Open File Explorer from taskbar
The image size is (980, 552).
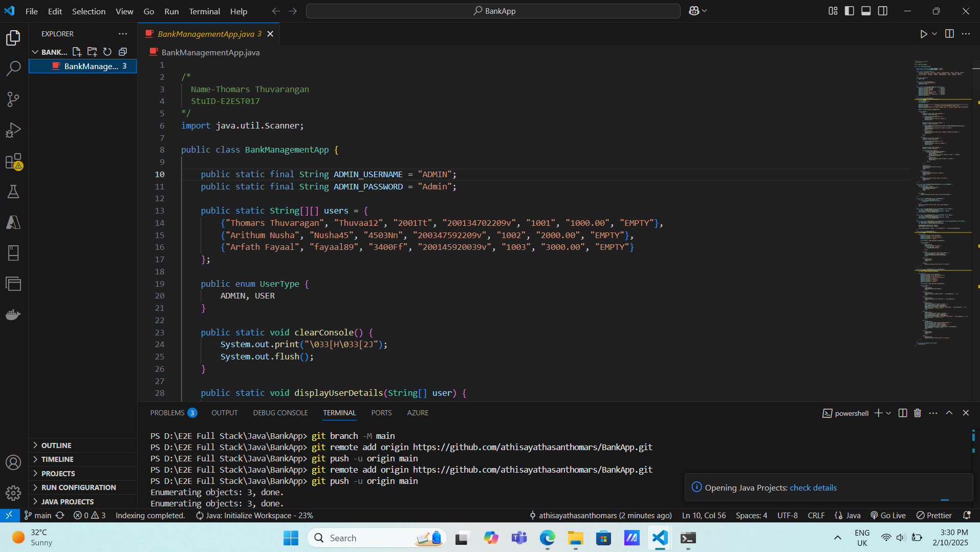[x=575, y=538]
